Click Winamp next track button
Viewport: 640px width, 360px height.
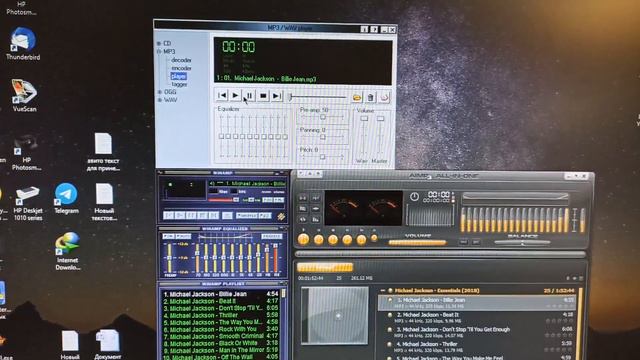point(214,216)
